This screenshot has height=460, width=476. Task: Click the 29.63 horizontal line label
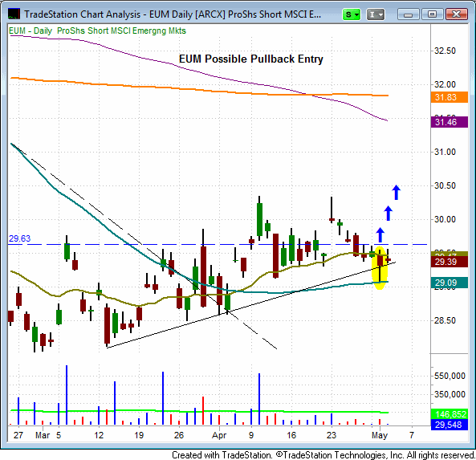click(20, 238)
